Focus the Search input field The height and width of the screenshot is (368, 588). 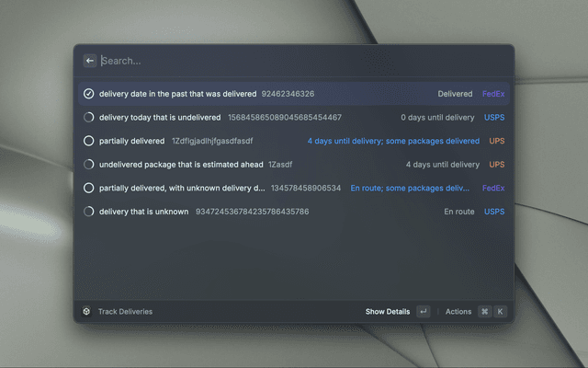pyautogui.click(x=294, y=61)
